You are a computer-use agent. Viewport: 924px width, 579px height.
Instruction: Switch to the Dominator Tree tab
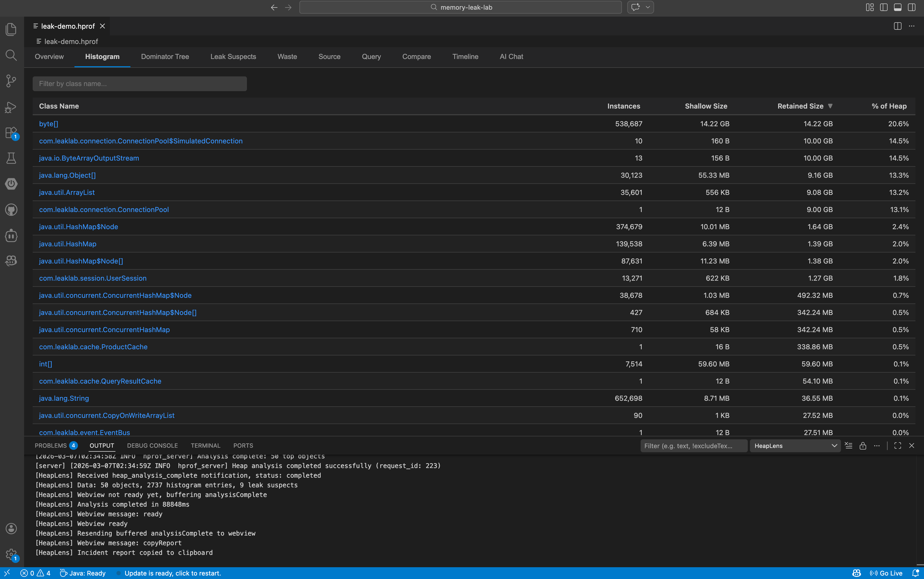point(165,57)
